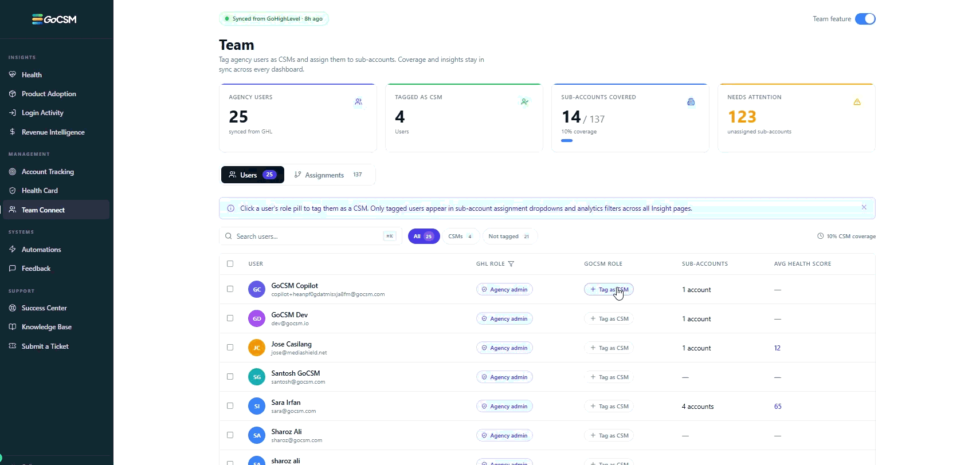
Task: Click the info icon in the banner
Action: (231, 208)
